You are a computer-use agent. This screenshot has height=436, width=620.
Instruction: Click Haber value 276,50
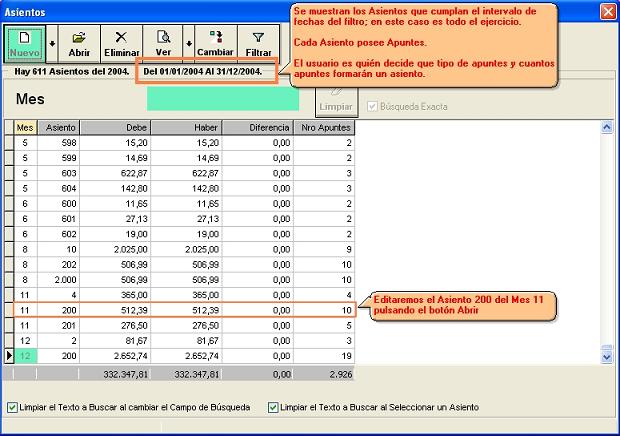click(187, 325)
